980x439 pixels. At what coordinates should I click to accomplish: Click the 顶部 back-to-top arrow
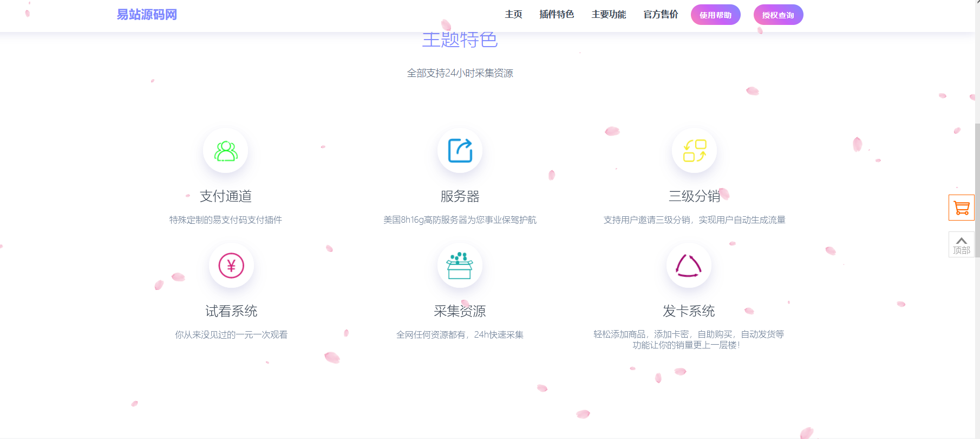(961, 244)
